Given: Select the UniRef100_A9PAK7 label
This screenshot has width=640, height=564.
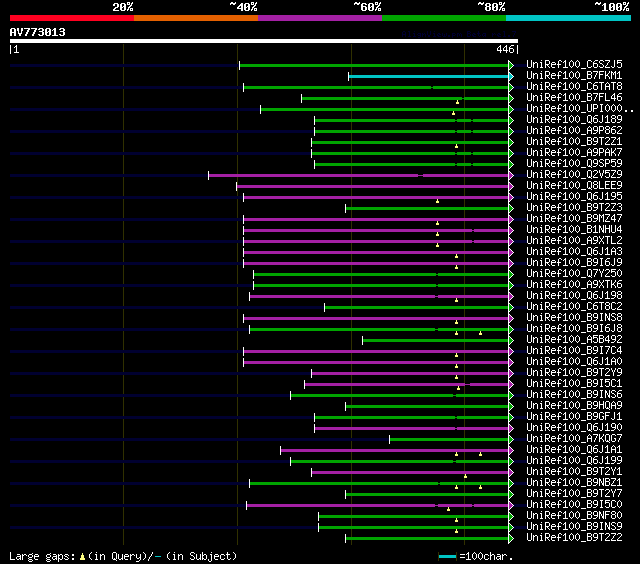Looking at the screenshot, I should [x=574, y=153].
